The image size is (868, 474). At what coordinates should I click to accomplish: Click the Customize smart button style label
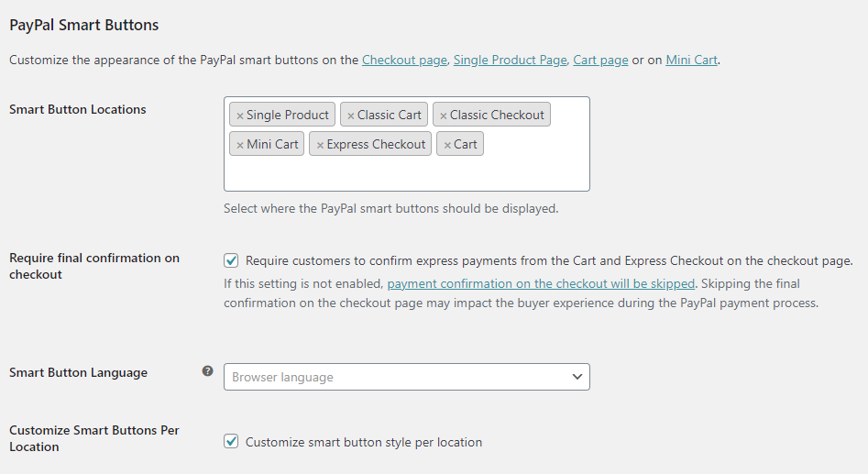coord(364,442)
